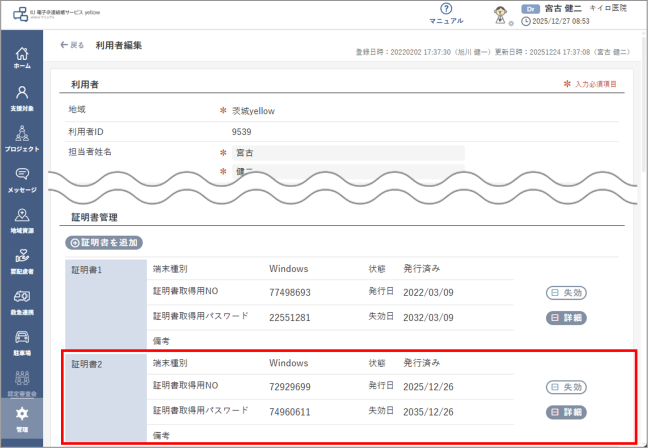
Task: Open 詳細 for 証明書2
Action: (x=566, y=412)
